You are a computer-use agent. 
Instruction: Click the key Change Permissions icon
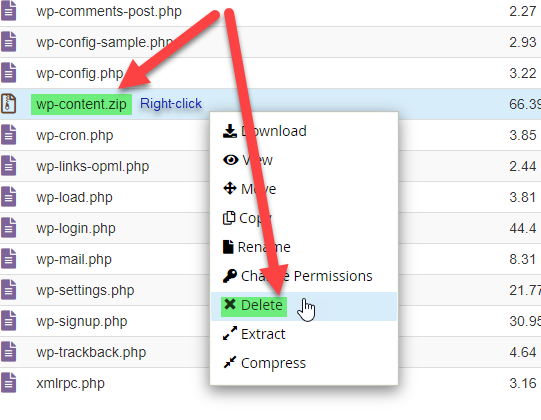(230, 276)
